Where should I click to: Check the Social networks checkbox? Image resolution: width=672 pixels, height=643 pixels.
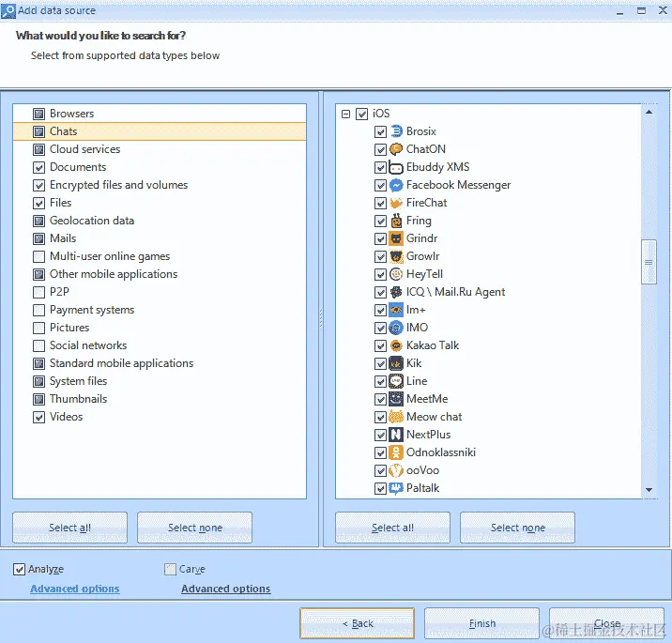coord(39,345)
